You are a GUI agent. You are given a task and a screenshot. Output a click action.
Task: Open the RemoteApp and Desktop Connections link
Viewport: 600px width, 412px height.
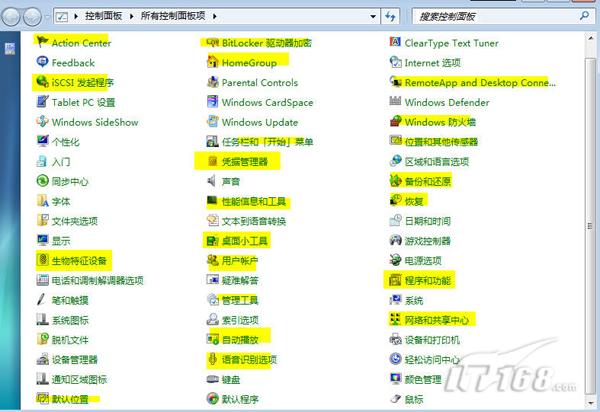coord(480,82)
